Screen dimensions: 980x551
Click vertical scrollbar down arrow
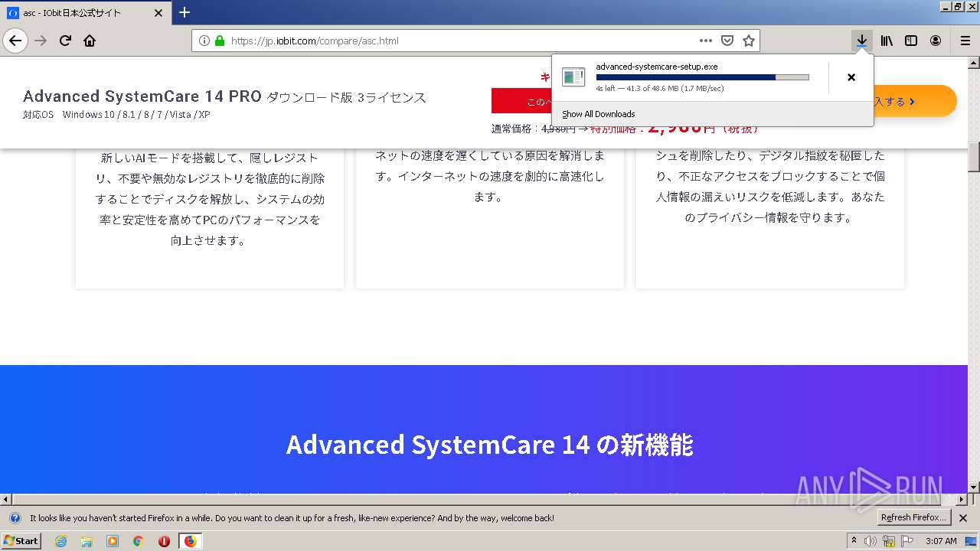click(x=974, y=487)
